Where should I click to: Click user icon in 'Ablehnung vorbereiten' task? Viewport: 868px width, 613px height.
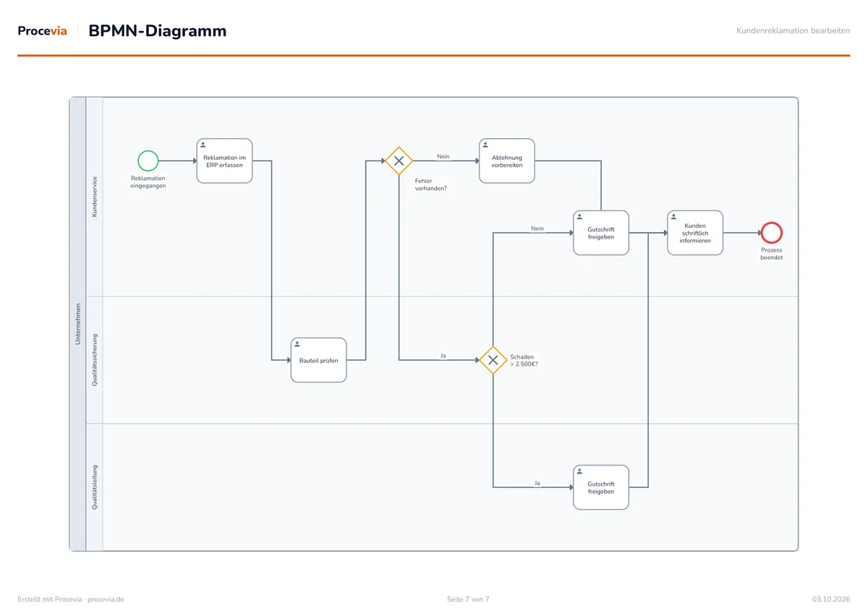point(485,145)
